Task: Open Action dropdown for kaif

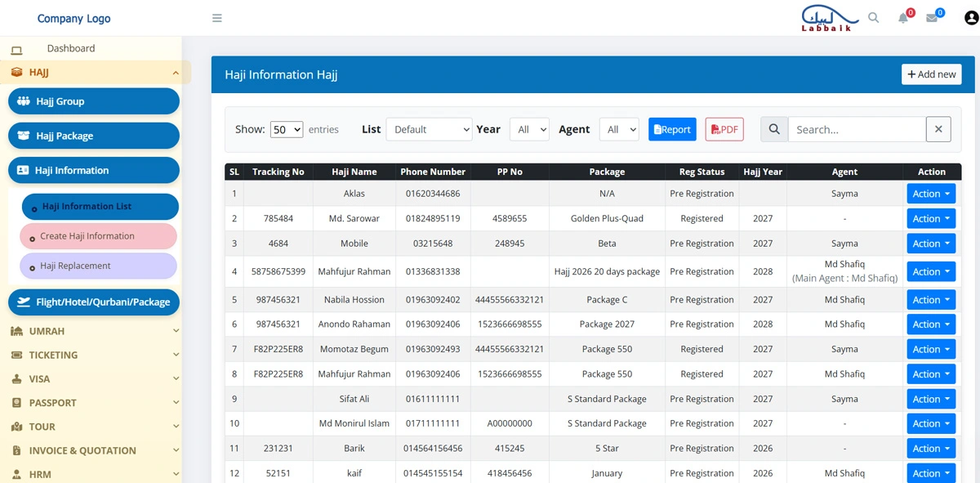Action: pyautogui.click(x=931, y=473)
